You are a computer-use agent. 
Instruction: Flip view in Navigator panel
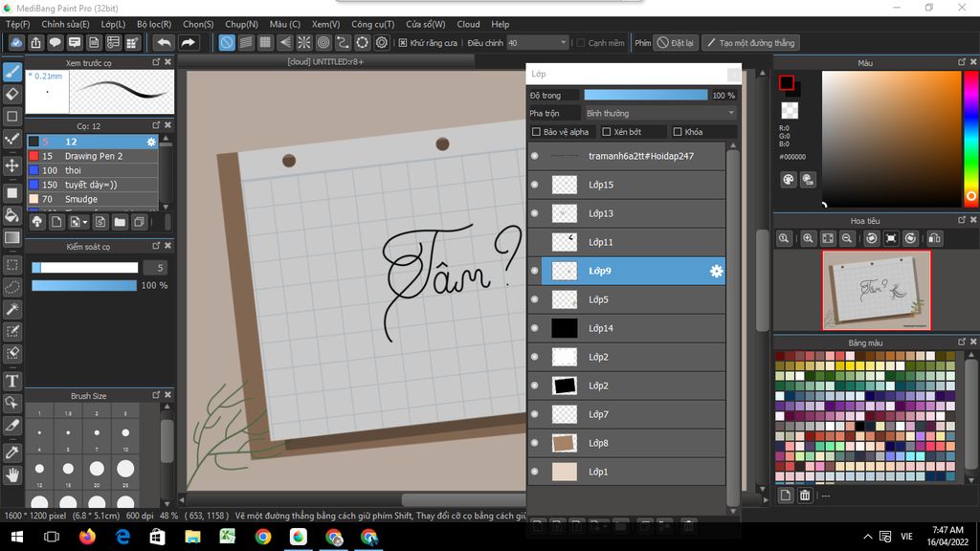(934, 238)
